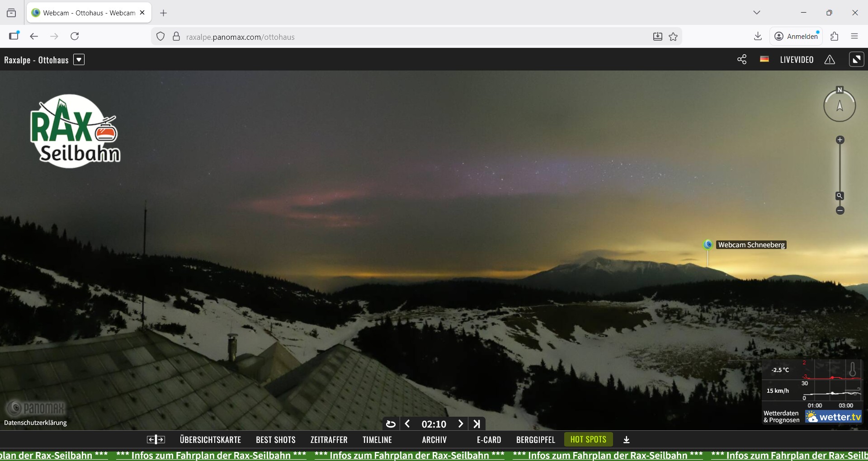This screenshot has width=868, height=461.
Task: Open the tracking protection shield
Action: (160, 37)
